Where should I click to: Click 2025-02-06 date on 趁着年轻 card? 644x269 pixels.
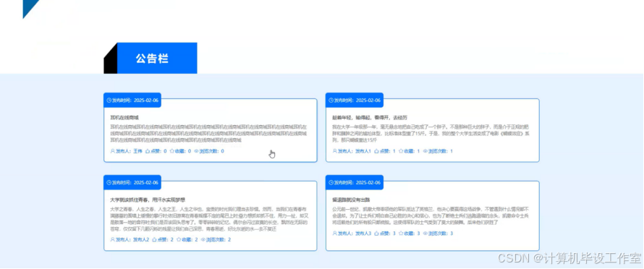point(368,101)
